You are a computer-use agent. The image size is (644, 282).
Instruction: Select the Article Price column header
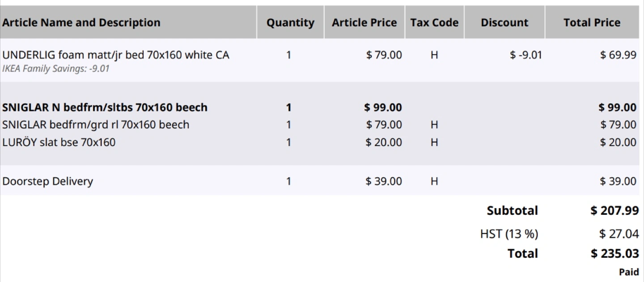tap(364, 23)
